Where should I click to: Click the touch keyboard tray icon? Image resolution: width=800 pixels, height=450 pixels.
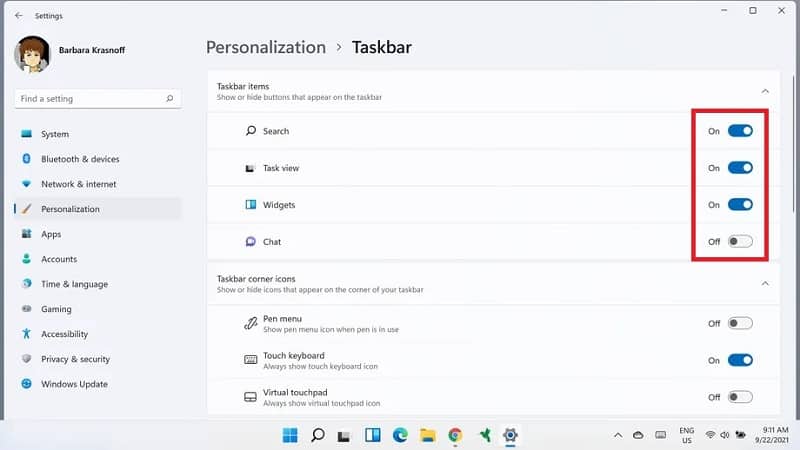[x=661, y=435]
